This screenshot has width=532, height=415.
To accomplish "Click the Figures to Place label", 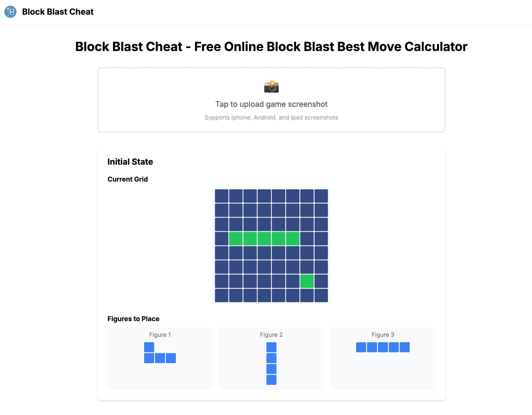I will (133, 319).
